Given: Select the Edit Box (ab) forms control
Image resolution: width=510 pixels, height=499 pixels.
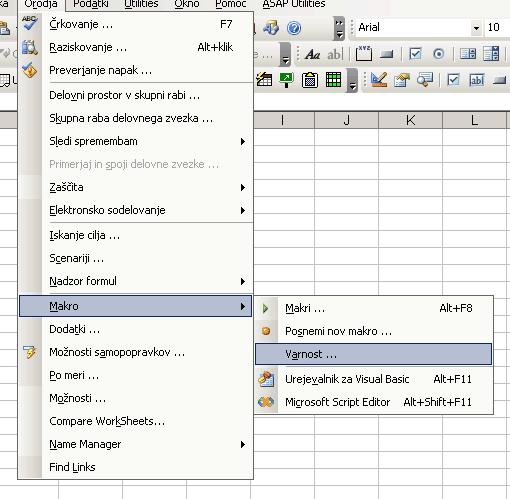Looking at the screenshot, I should (334, 54).
